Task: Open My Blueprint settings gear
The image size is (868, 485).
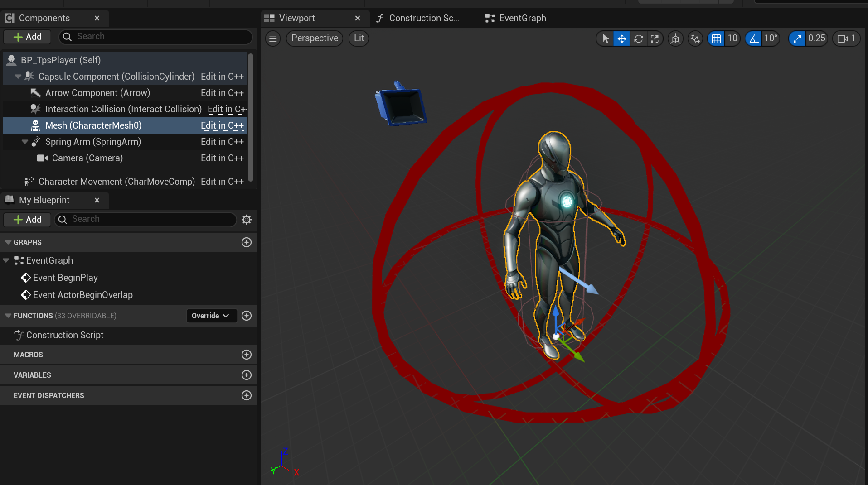Action: (x=247, y=220)
